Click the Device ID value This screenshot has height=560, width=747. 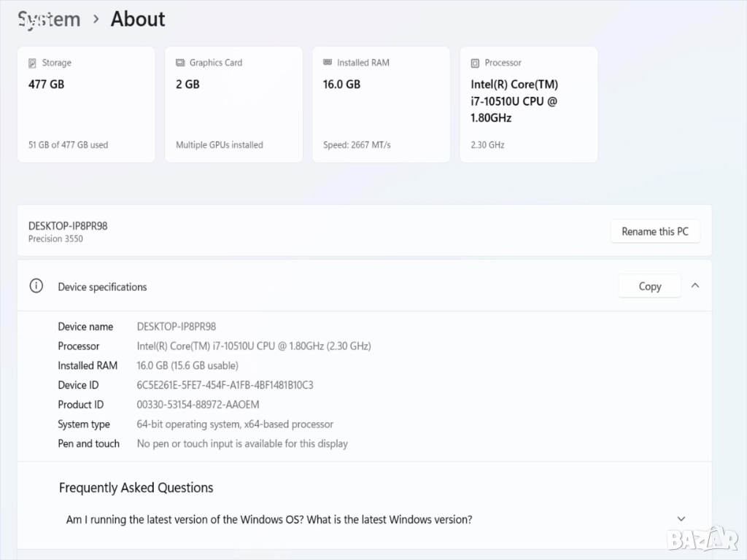pyautogui.click(x=225, y=385)
